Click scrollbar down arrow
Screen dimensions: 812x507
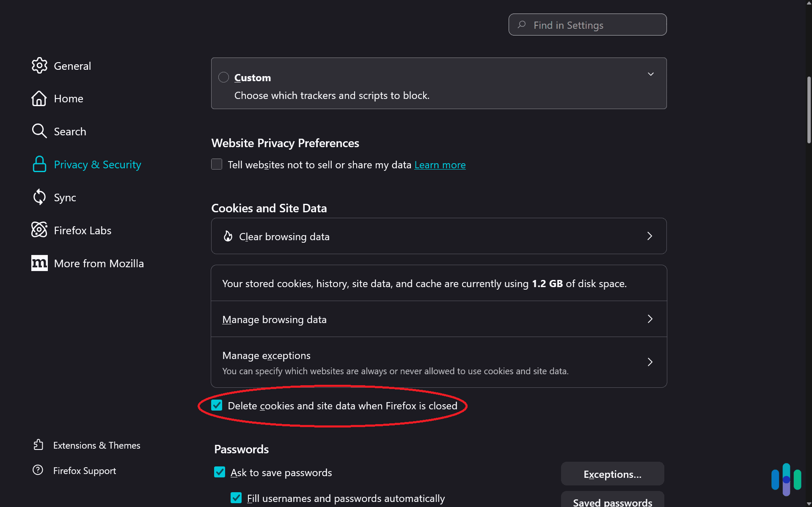click(x=809, y=504)
